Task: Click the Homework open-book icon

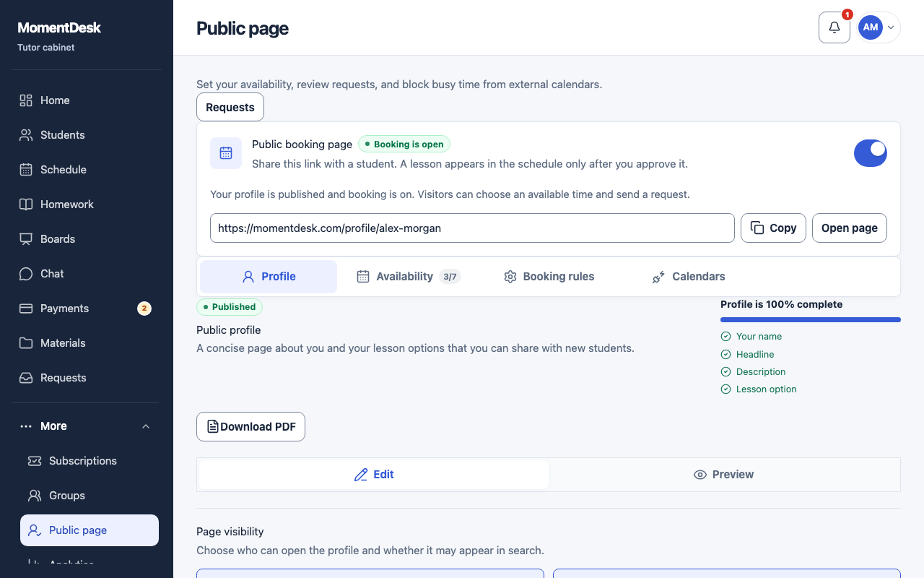Action: (x=26, y=204)
